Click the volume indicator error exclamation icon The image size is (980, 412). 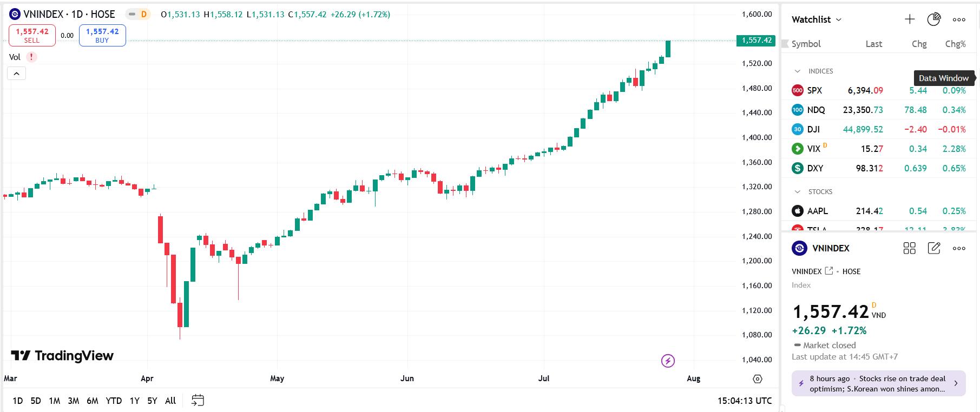(x=31, y=57)
